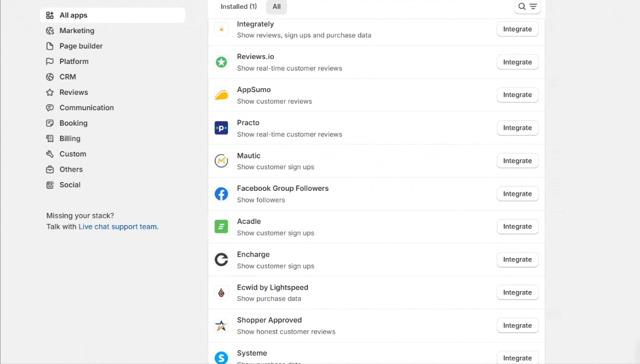This screenshot has width=640, height=364.
Task: Click the AppSumo yellow logo
Action: 221,95
